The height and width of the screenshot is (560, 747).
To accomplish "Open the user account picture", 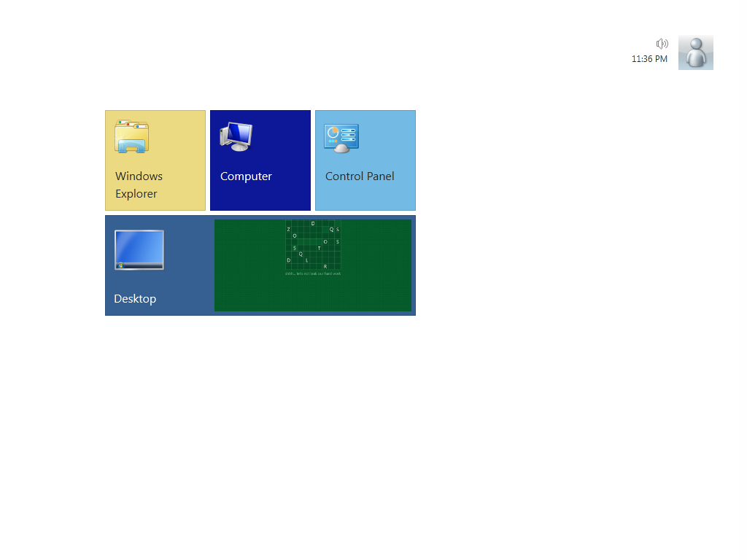I will (x=696, y=52).
